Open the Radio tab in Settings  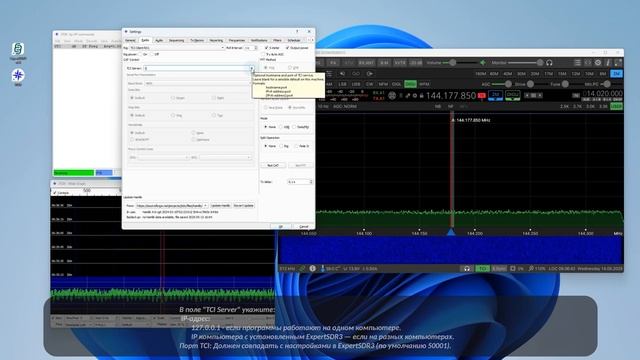[145, 40]
